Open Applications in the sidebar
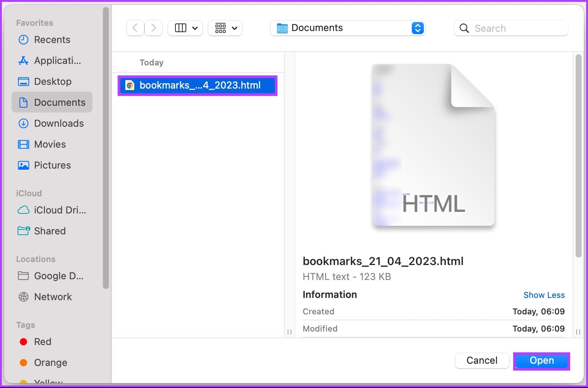Image resolution: width=588 pixels, height=388 pixels. (x=52, y=61)
